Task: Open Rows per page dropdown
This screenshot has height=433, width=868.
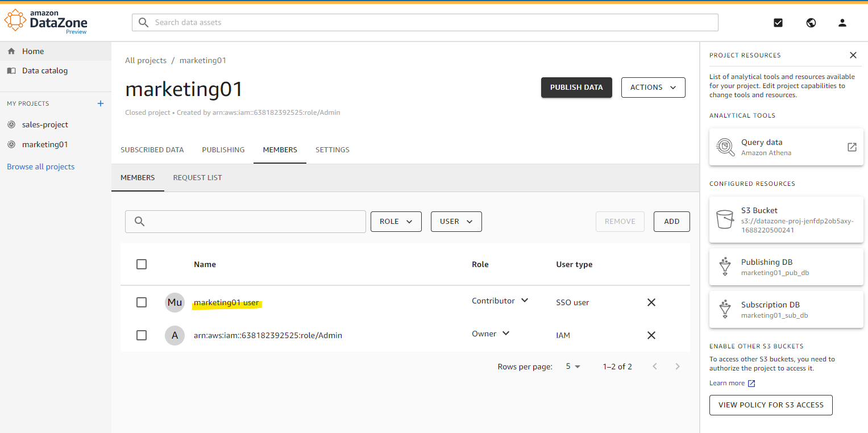Action: (x=573, y=367)
